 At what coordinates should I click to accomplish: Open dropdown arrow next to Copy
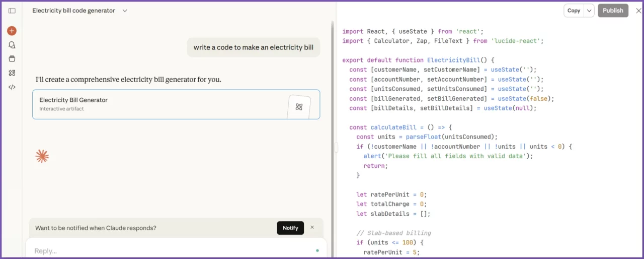(x=589, y=11)
